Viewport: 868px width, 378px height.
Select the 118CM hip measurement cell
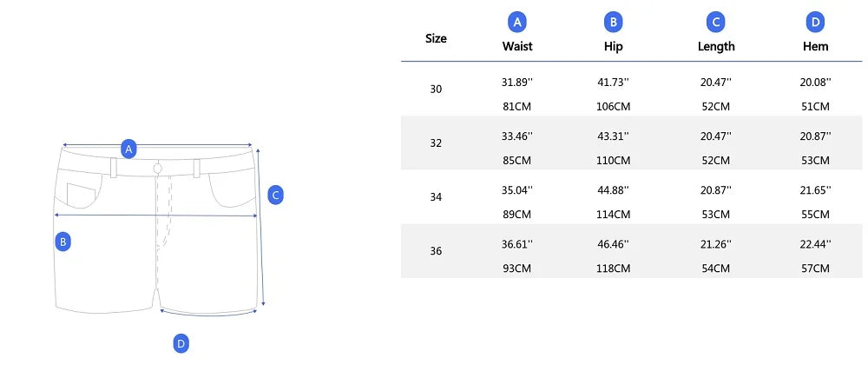pos(614,268)
